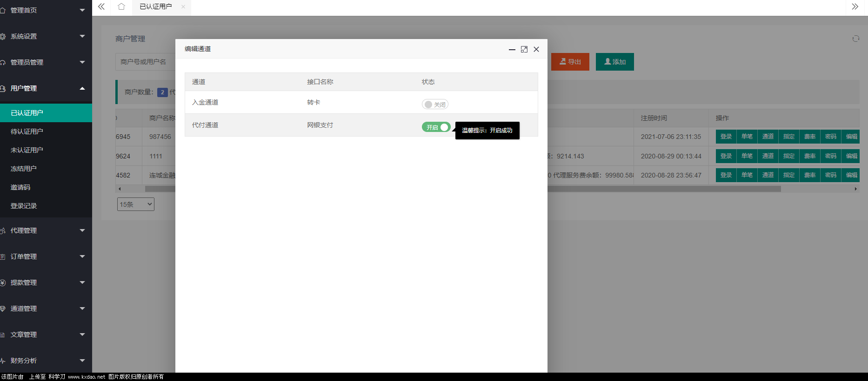Open 待认证用户 in sidebar
868x381 pixels.
pos(27,131)
